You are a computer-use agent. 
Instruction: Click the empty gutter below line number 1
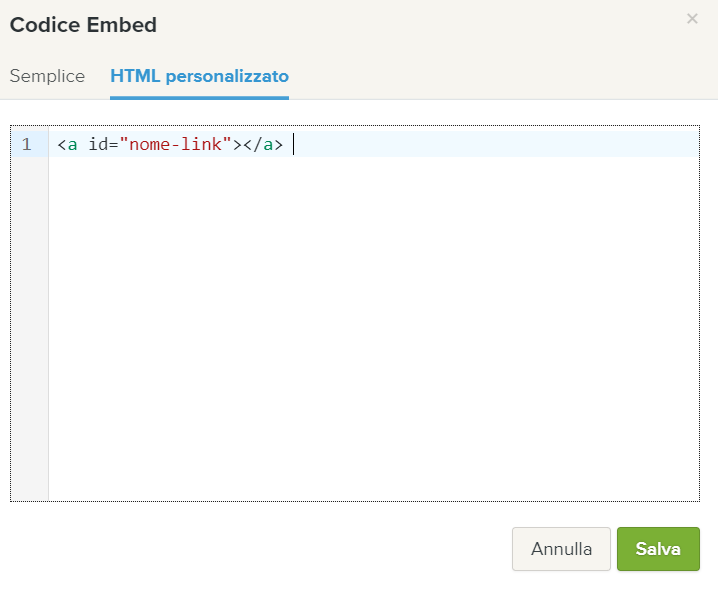[x=29, y=328]
